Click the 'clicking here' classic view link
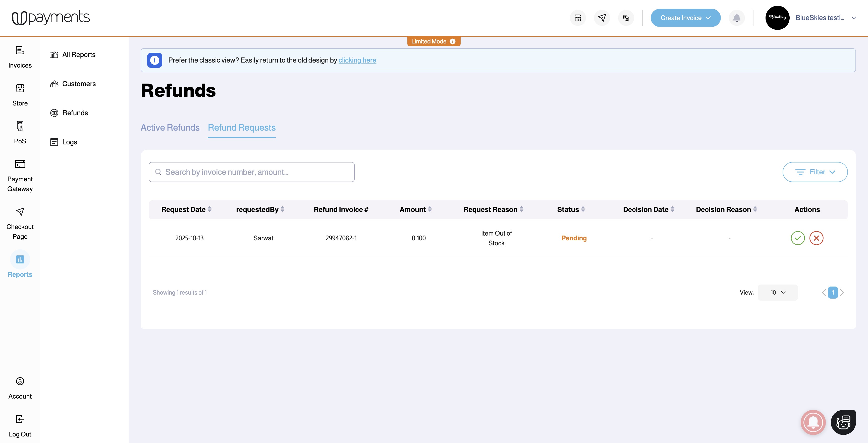This screenshot has height=443, width=868. tap(357, 60)
